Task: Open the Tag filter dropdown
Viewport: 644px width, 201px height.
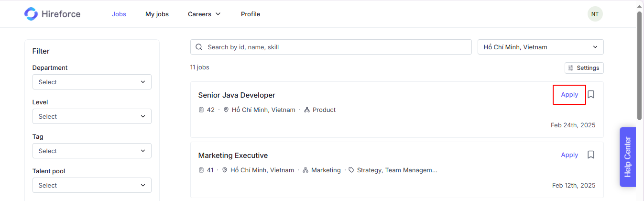Action: [x=92, y=151]
